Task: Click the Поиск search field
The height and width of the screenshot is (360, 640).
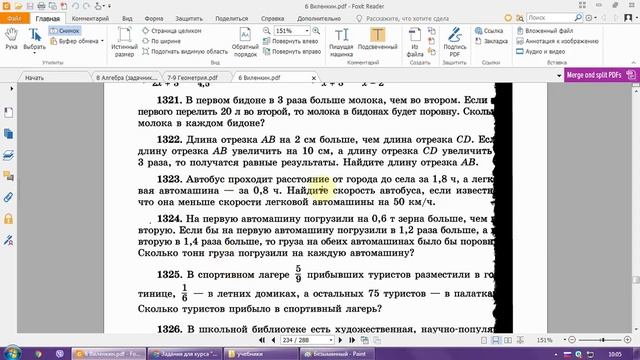Action: point(550,18)
